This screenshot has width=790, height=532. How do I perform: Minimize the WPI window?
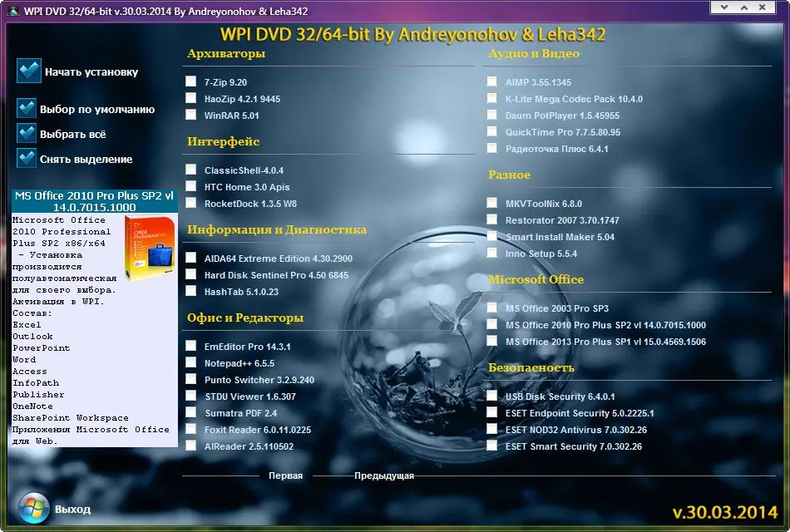click(x=724, y=7)
